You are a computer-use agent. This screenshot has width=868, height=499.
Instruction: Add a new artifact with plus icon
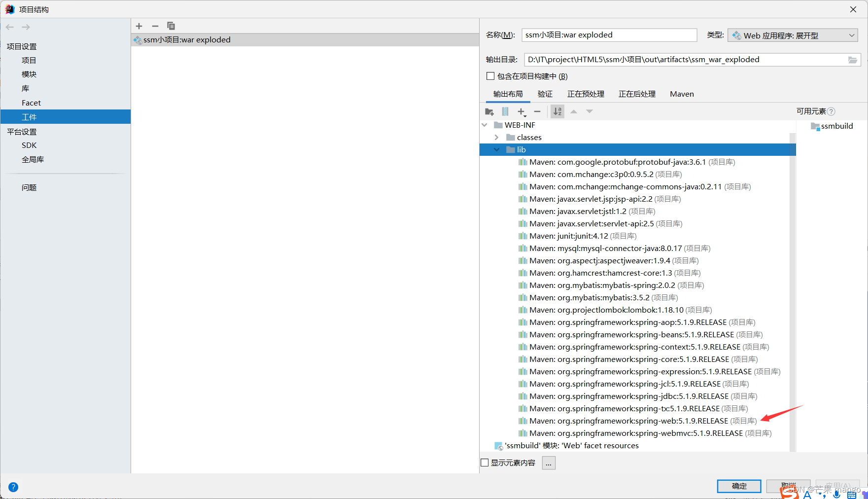[139, 26]
